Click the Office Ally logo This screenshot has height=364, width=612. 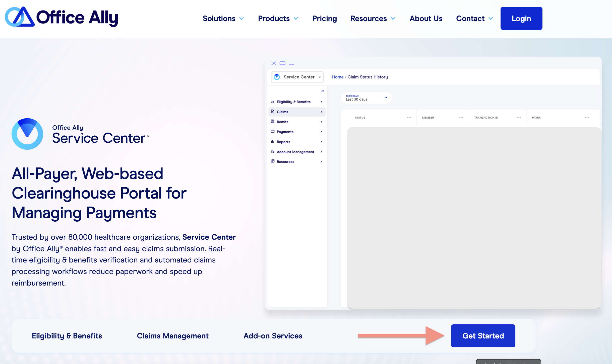coord(61,17)
